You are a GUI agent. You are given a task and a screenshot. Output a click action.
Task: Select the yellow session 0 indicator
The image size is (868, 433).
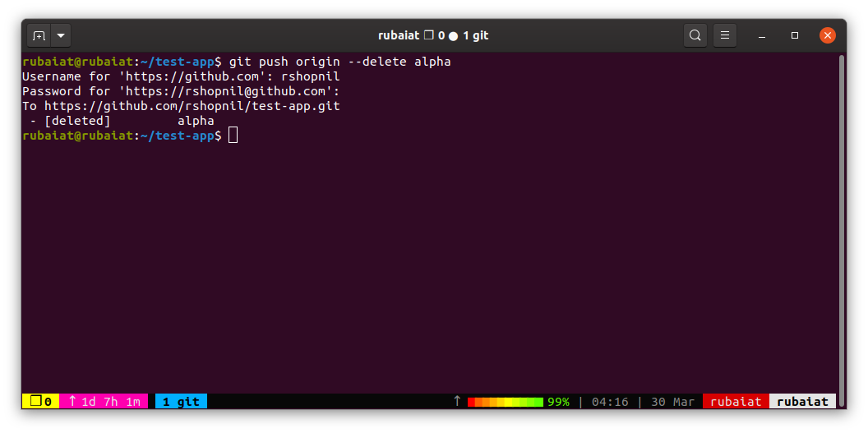(x=40, y=402)
